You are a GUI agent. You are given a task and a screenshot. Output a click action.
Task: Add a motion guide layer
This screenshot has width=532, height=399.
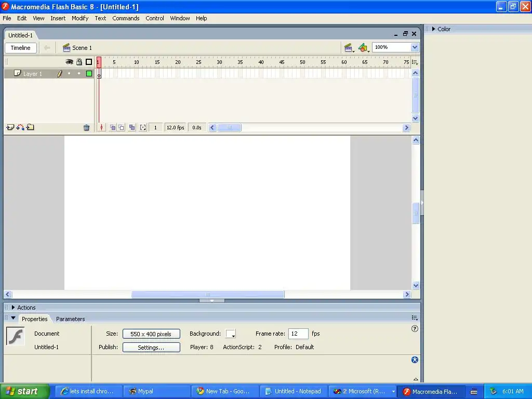(20, 127)
